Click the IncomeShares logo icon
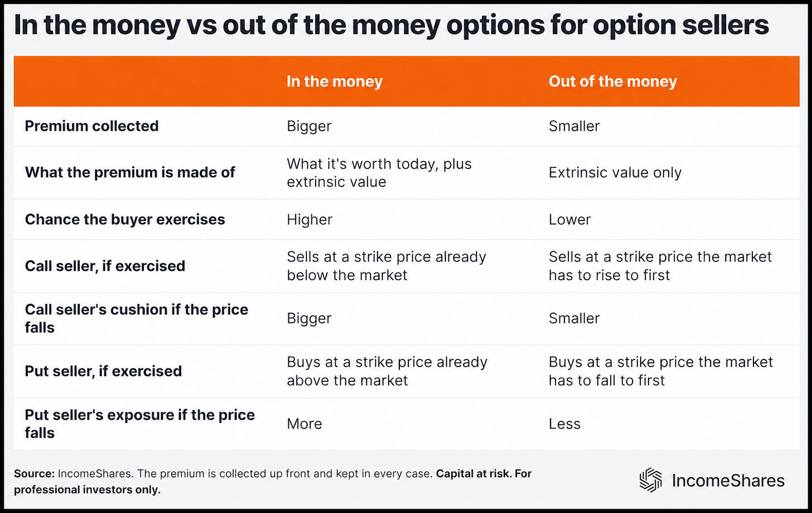812x513 pixels. [651, 481]
